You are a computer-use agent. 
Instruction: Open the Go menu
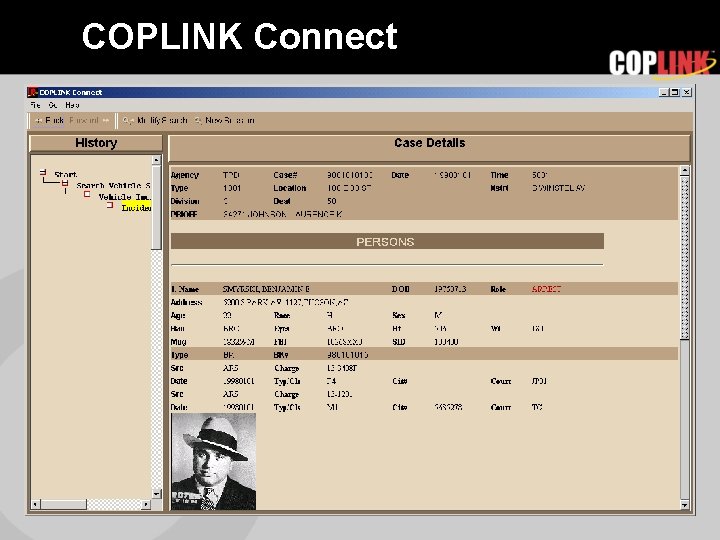pos(53,105)
